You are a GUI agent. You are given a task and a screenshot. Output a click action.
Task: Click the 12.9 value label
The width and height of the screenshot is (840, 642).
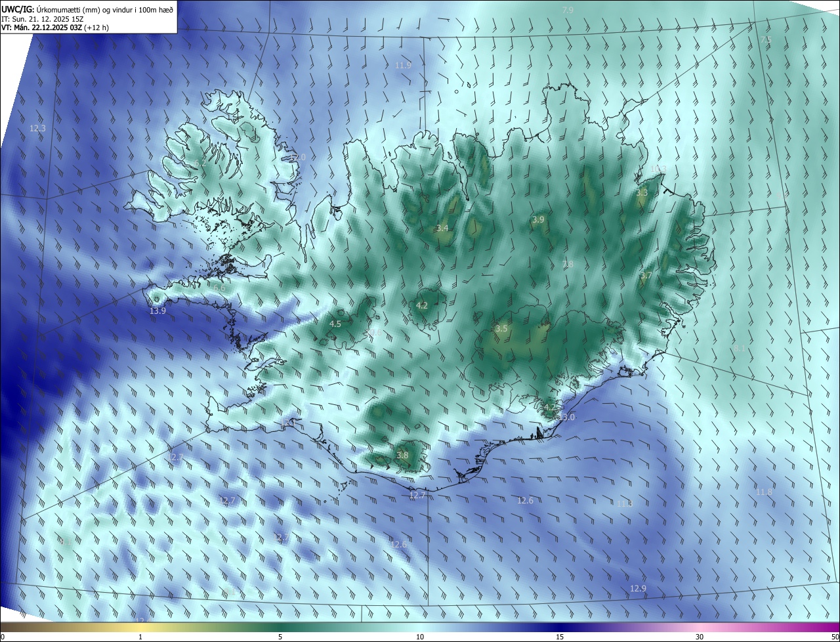[x=638, y=588]
